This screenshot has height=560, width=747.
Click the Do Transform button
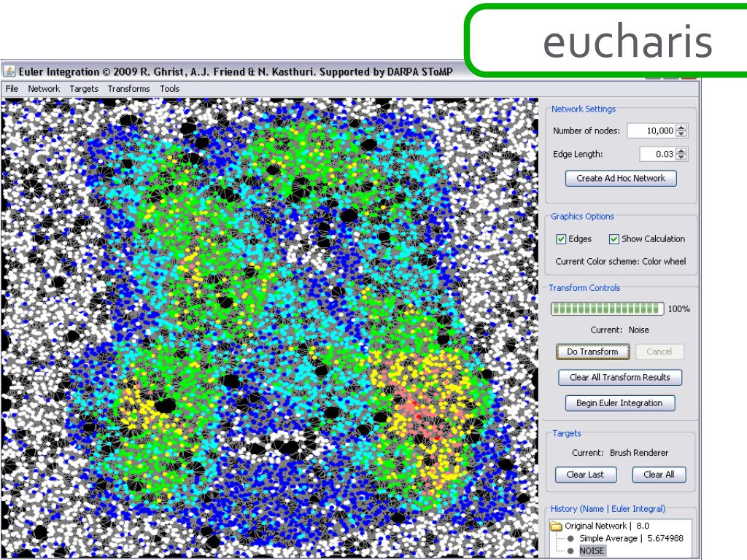592,351
